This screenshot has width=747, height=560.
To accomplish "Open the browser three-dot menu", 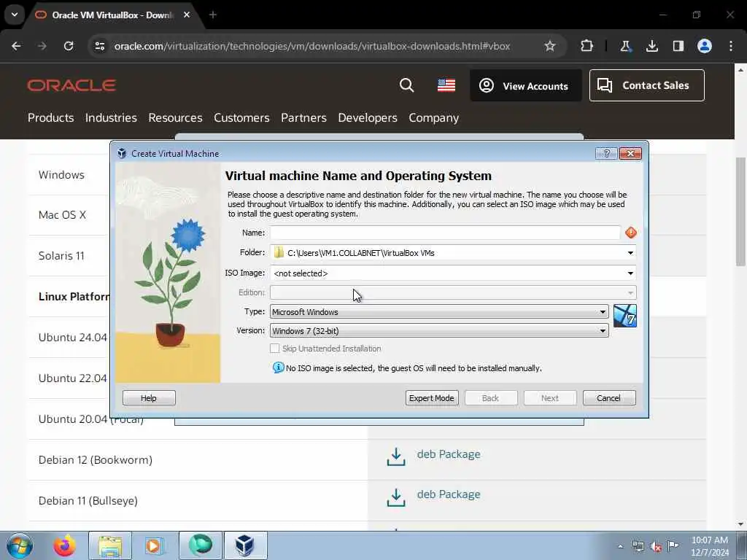I will click(731, 46).
